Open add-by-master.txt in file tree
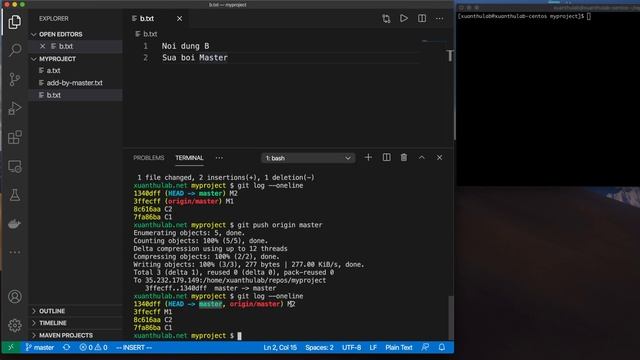Image resolution: width=640 pixels, height=360 pixels. [74, 83]
